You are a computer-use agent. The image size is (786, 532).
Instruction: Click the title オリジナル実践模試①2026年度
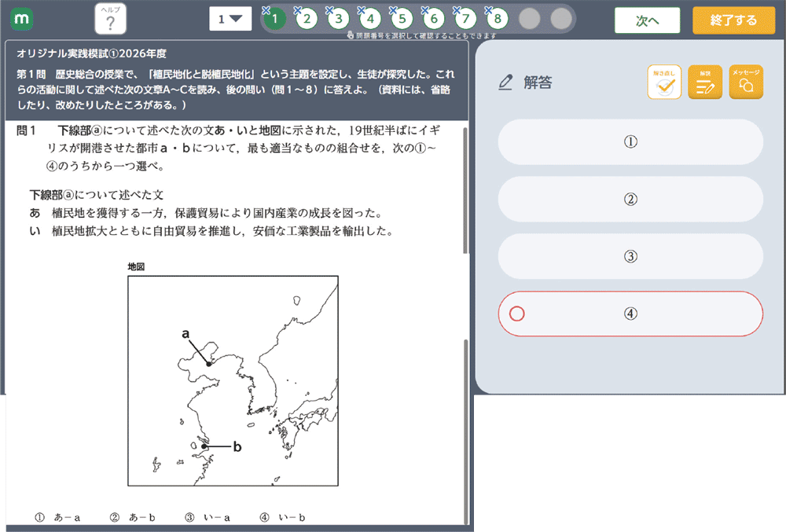coord(92,53)
